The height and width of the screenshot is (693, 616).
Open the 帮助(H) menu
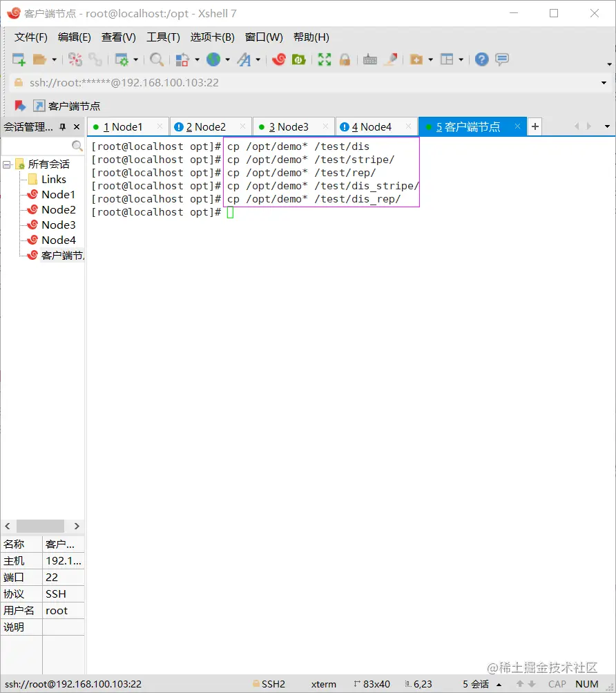coord(311,37)
